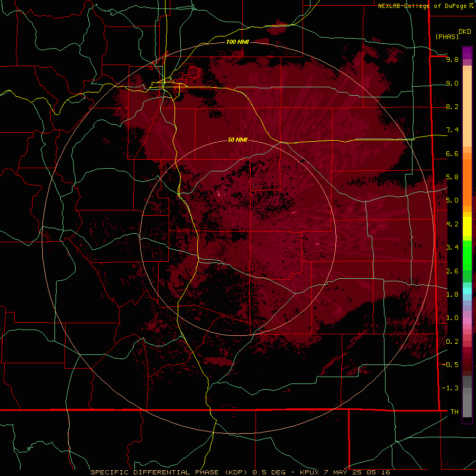Pick the cyan segment of the color scale
The height and width of the screenshot is (476, 476).
click(x=467, y=290)
